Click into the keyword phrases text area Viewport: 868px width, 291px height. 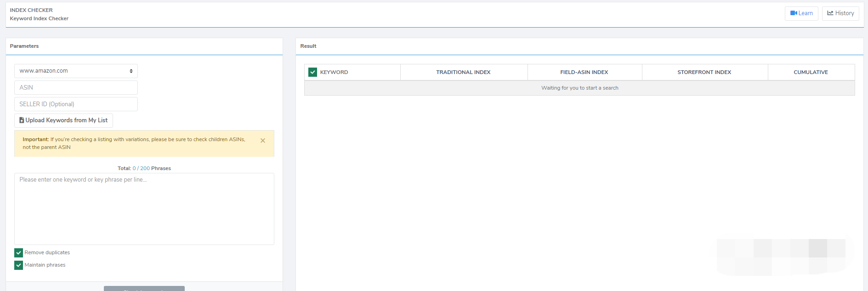(144, 209)
